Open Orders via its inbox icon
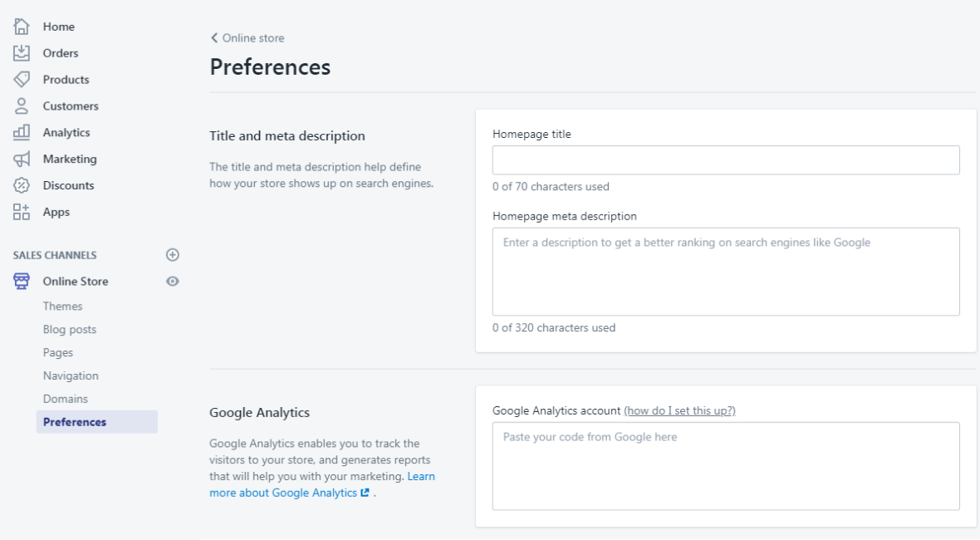 22,53
